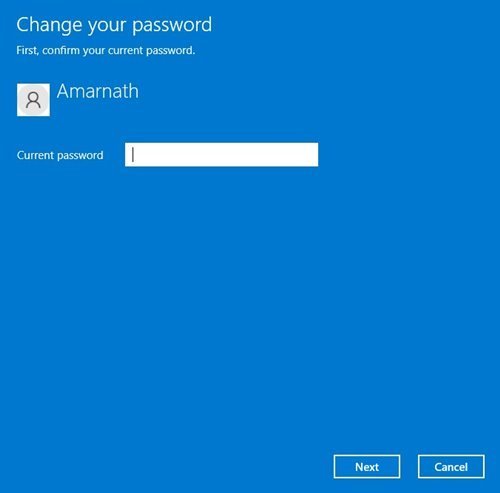This screenshot has height=493, width=500.
Task: Click the Change your password heading
Action: click(114, 25)
